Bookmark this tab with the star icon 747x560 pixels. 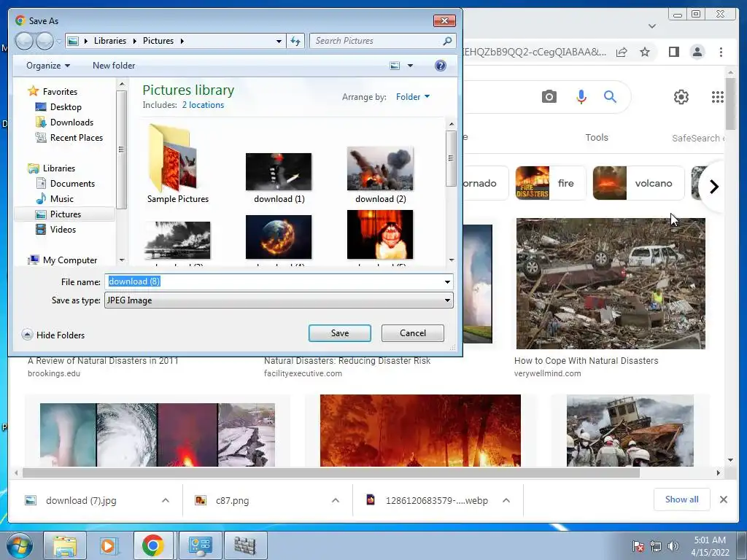click(645, 52)
